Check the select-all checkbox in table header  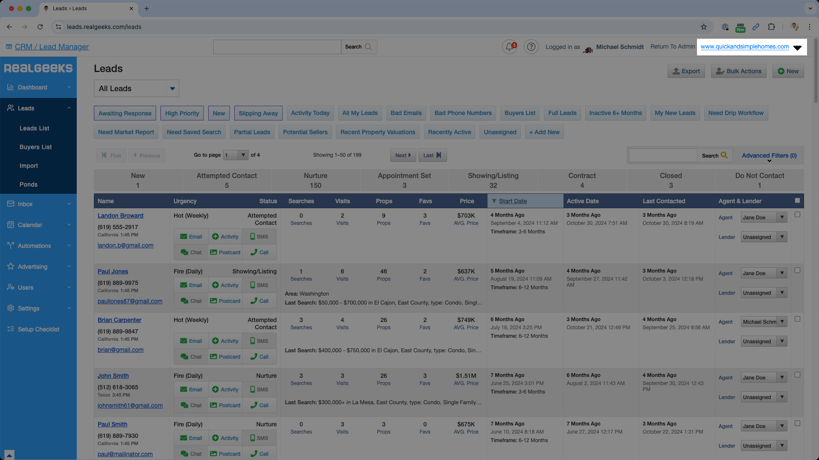(x=797, y=201)
